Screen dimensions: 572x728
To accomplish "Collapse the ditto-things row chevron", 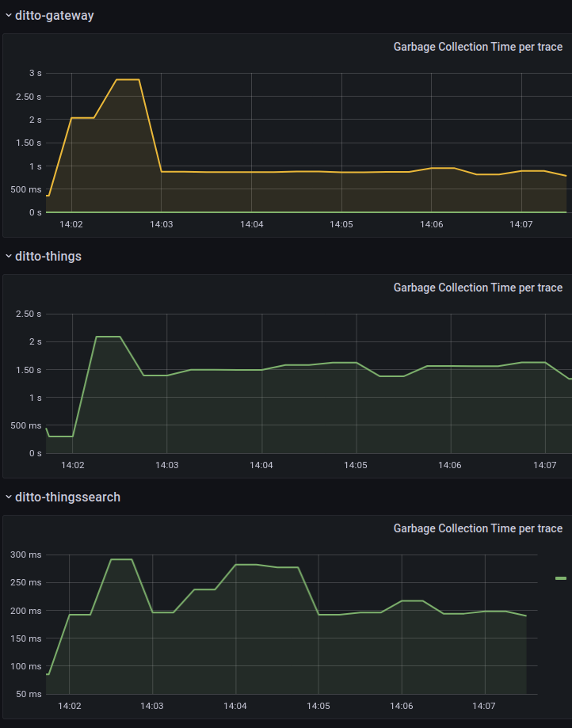I will 9,256.
